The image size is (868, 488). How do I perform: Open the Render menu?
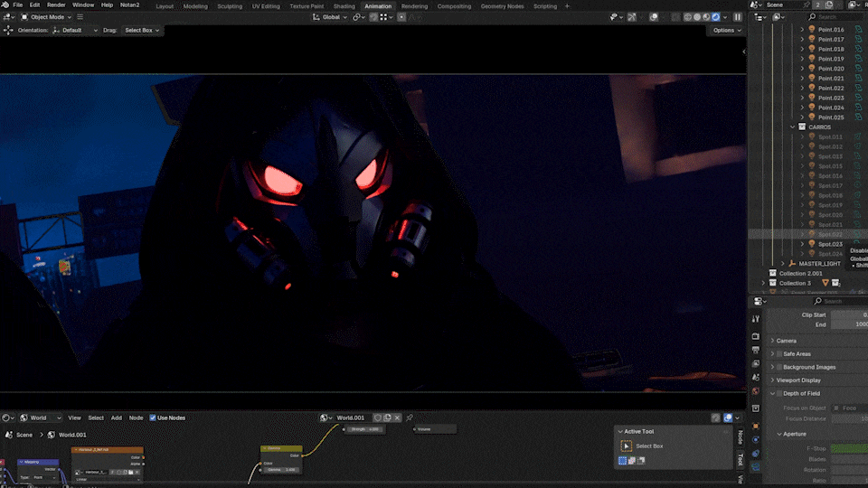[x=56, y=5]
